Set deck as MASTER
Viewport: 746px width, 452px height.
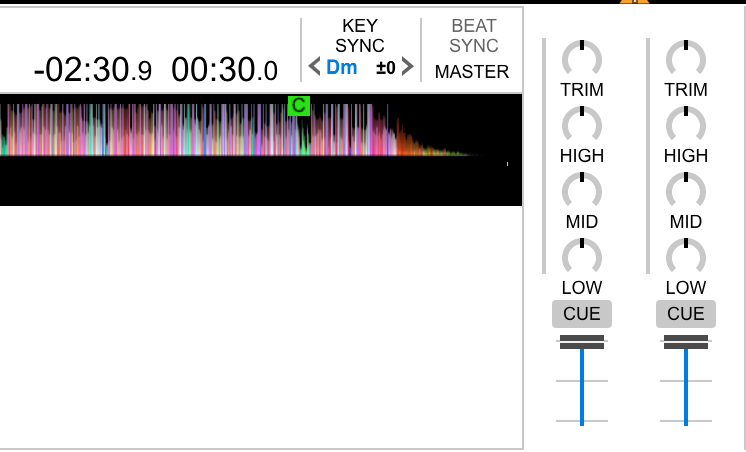pos(472,72)
